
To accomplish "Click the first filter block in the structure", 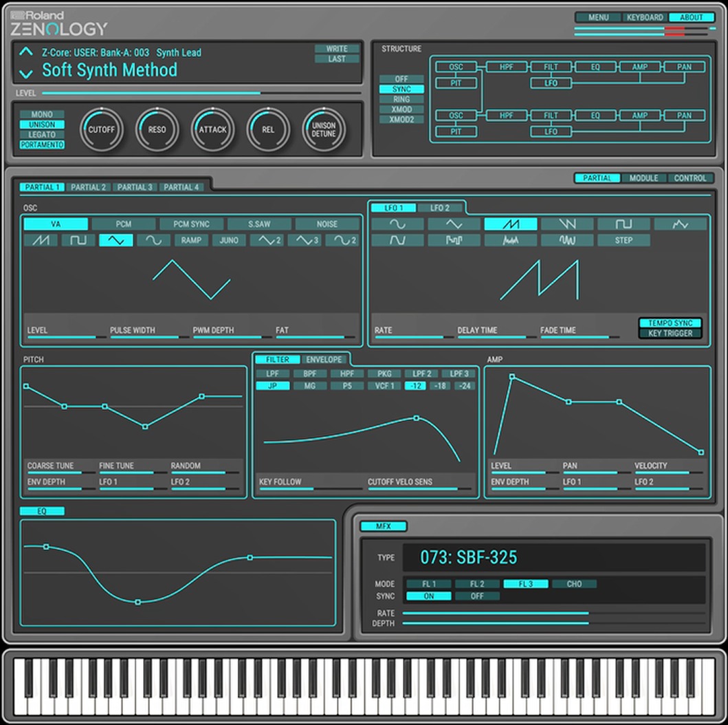I will tap(551, 67).
